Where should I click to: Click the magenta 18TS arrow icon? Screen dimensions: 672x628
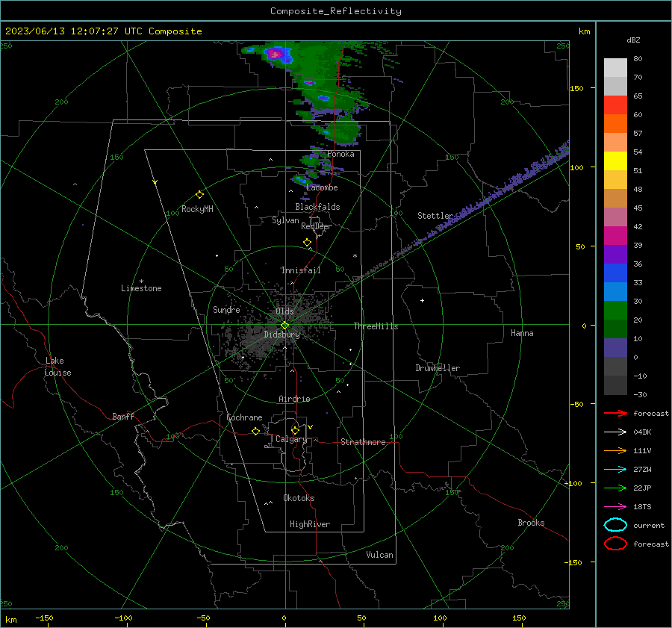click(x=615, y=507)
